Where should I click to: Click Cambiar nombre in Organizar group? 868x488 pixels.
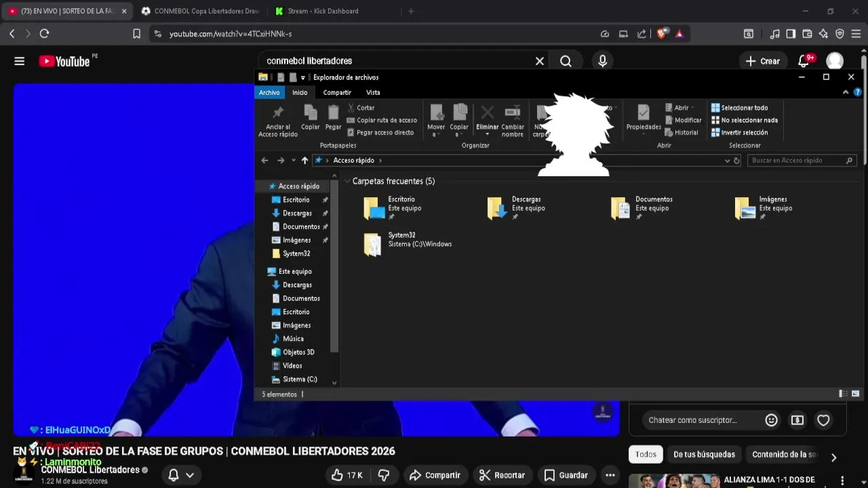pyautogui.click(x=513, y=121)
